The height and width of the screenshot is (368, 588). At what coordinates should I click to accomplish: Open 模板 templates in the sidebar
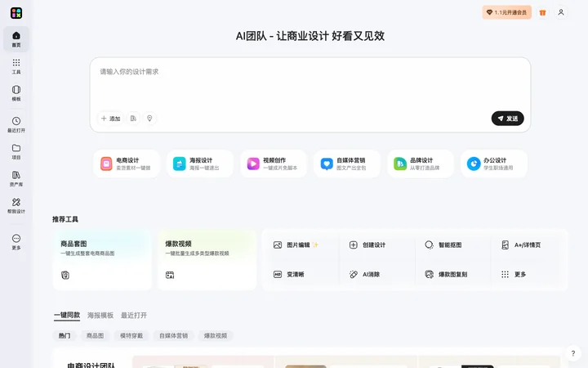click(x=16, y=93)
